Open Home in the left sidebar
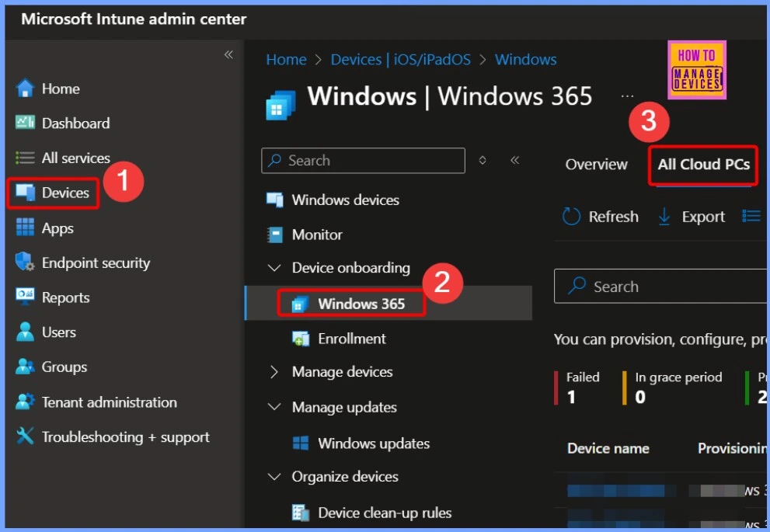This screenshot has height=532, width=770. 61,89
